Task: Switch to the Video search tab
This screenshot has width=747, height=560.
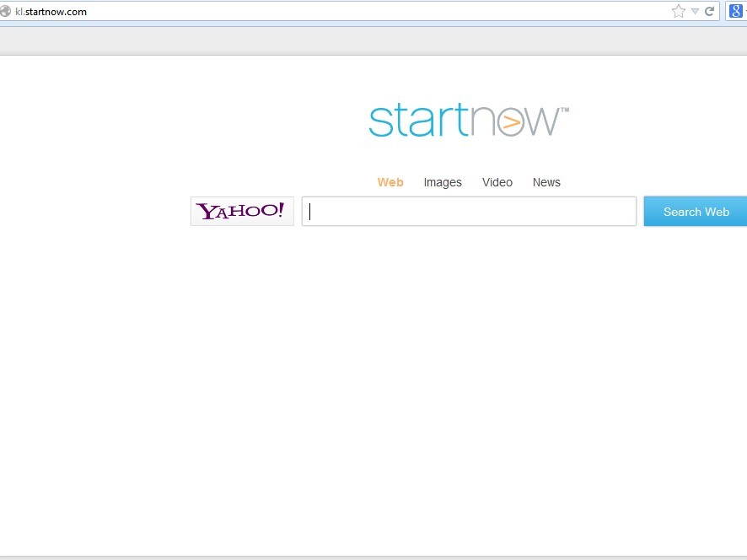Action: click(x=497, y=182)
